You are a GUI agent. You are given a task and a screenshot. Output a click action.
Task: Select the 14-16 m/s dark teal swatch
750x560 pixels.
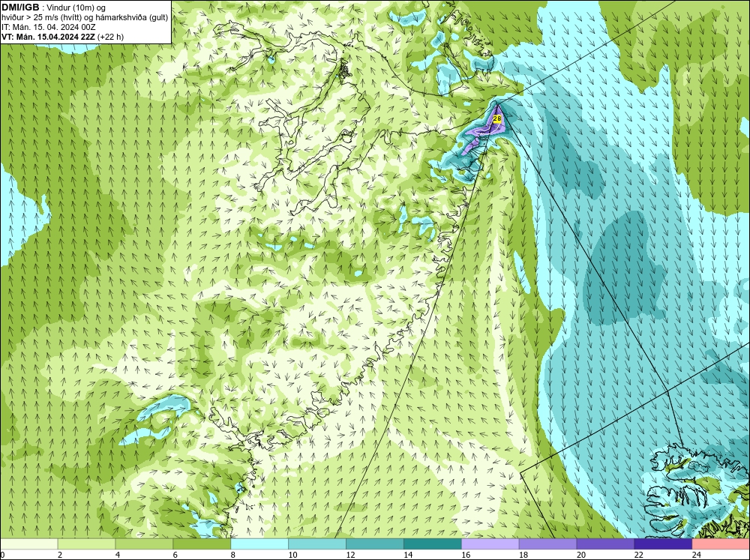[433, 544]
